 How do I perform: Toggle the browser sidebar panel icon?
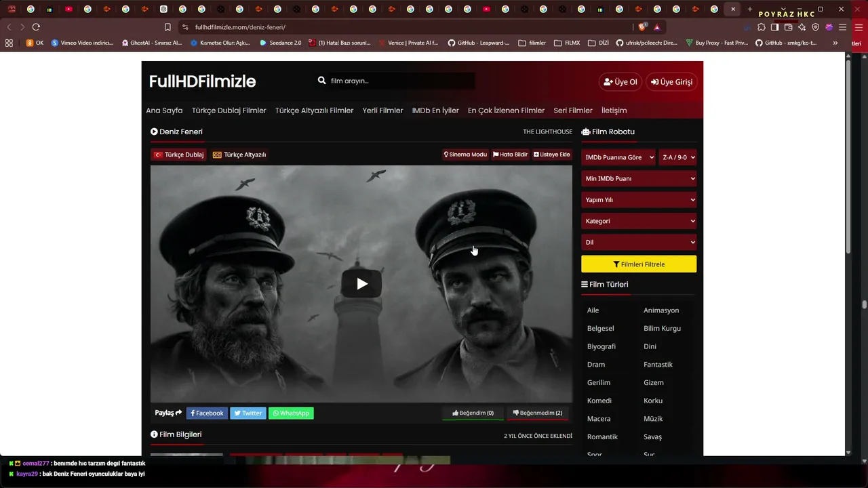pos(775,27)
